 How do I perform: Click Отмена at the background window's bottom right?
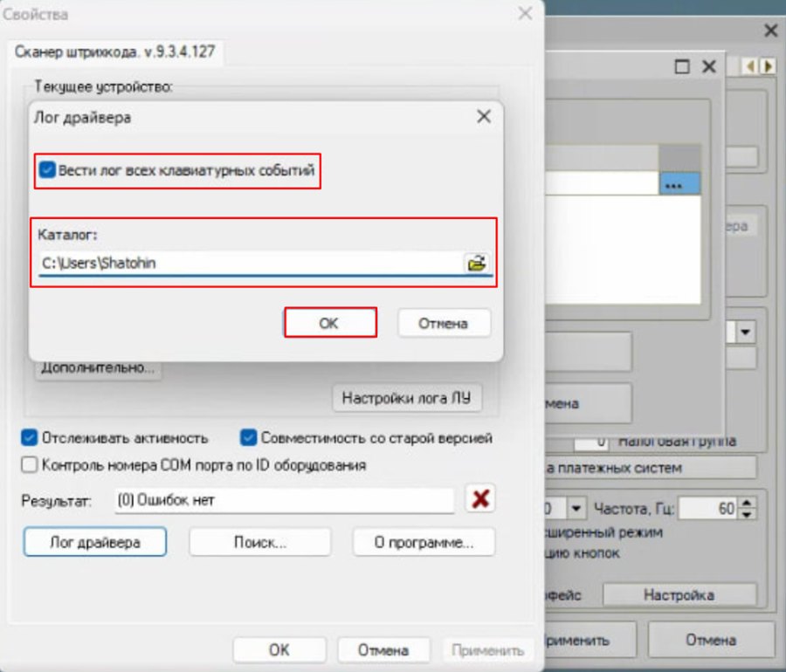(711, 640)
